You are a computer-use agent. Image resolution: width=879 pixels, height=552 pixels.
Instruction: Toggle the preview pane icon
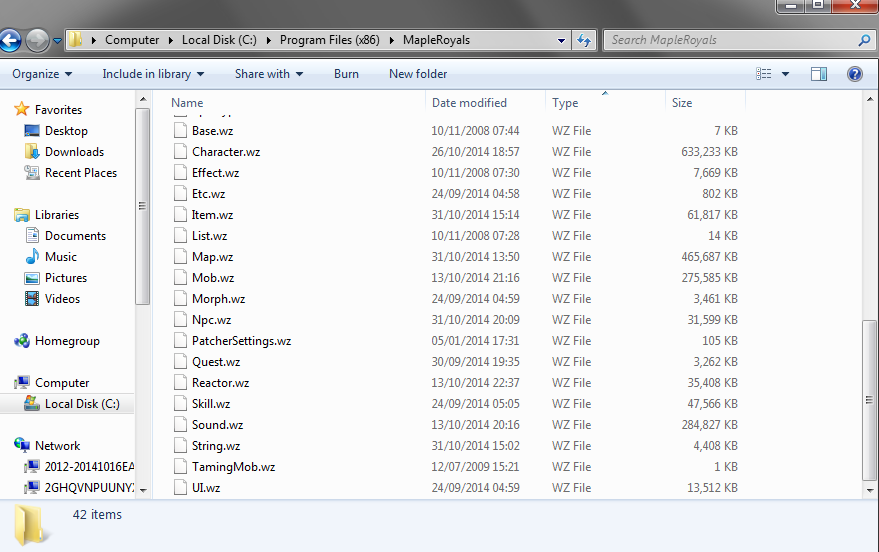[x=819, y=74]
